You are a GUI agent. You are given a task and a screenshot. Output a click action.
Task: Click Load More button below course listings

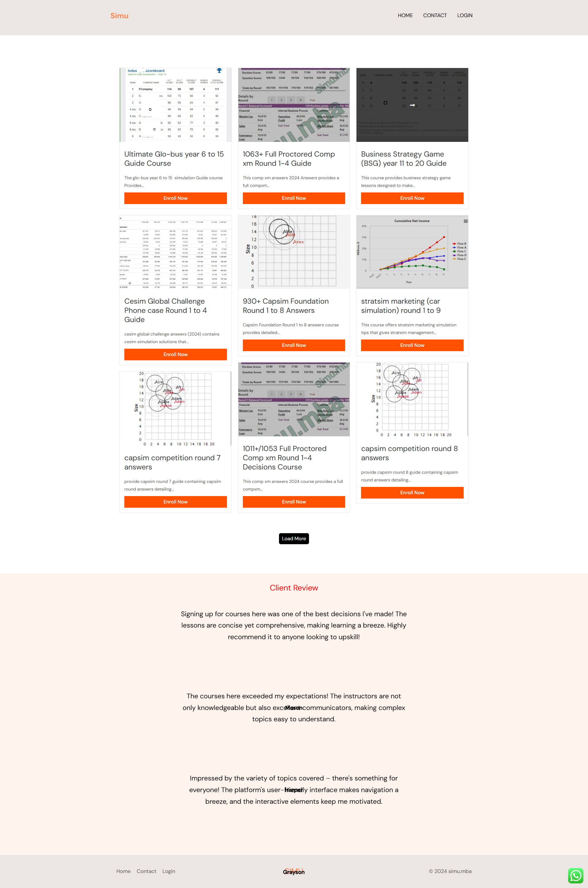click(x=294, y=537)
